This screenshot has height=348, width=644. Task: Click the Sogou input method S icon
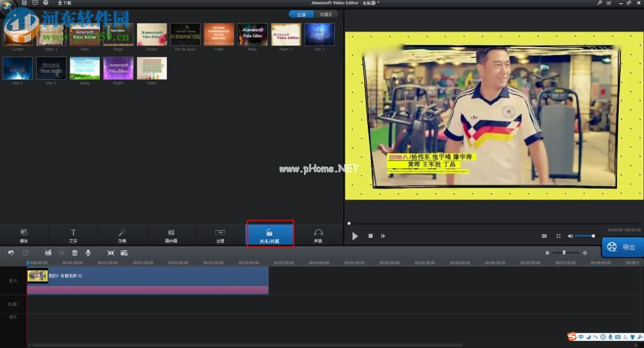tap(572, 337)
